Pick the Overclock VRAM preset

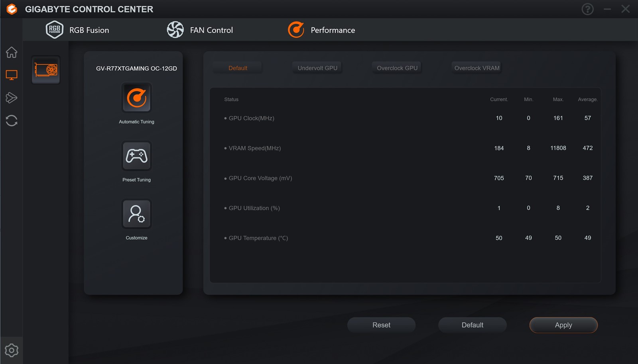[x=477, y=68]
